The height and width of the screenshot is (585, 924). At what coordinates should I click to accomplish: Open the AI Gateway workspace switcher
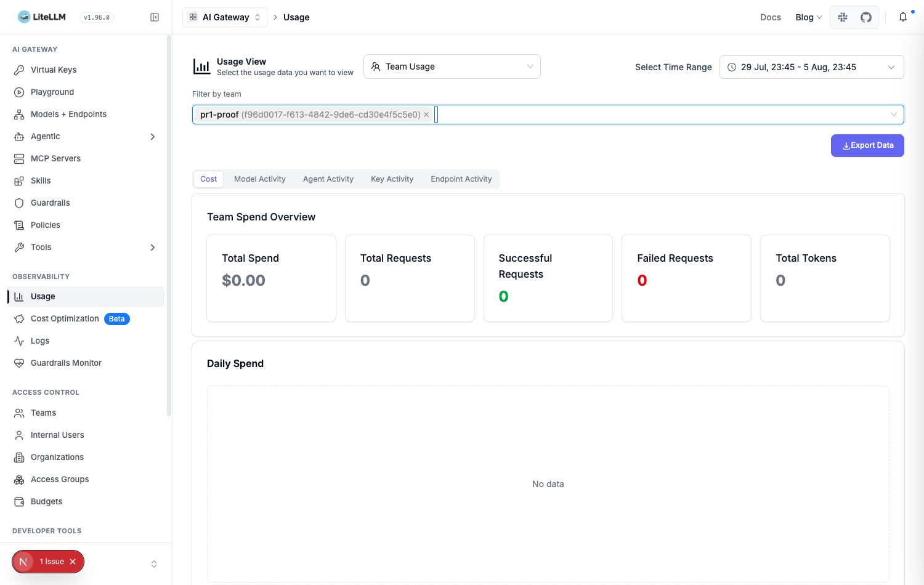click(x=225, y=17)
